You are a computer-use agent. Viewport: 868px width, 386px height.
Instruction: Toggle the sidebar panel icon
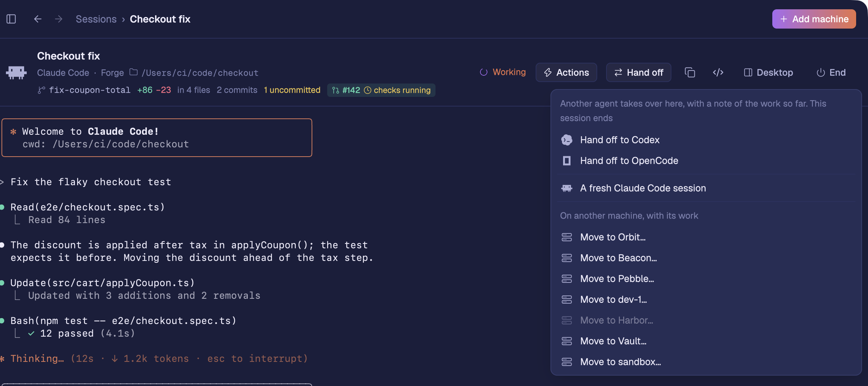click(11, 19)
